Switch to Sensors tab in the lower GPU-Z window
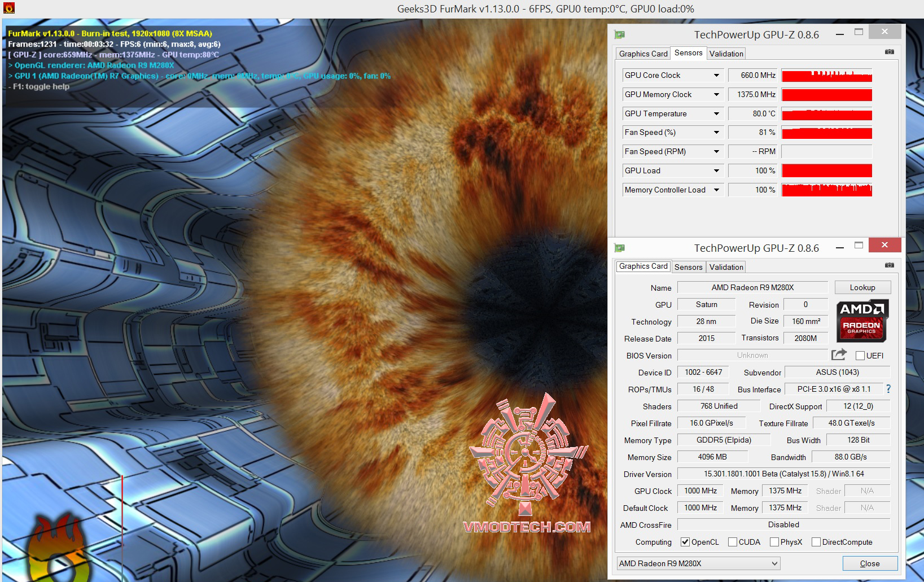 688,267
